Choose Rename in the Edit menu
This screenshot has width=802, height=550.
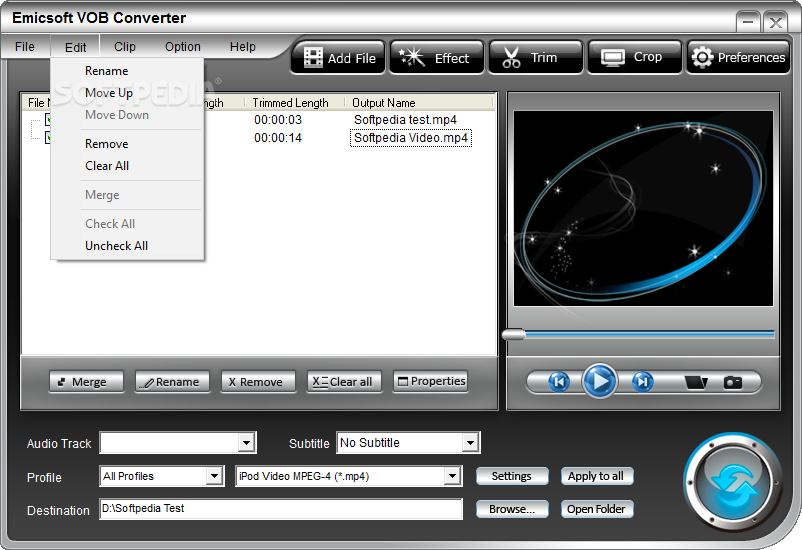(x=127, y=71)
